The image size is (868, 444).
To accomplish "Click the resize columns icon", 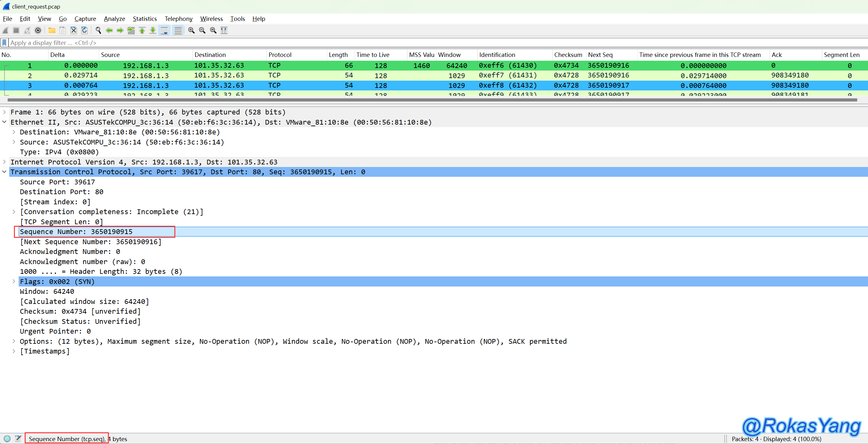I will tap(224, 30).
